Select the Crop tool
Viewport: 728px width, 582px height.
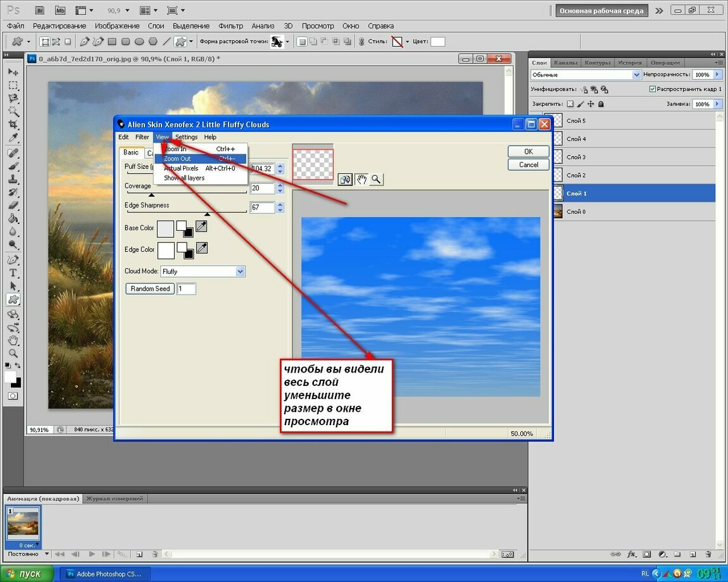pyautogui.click(x=13, y=125)
